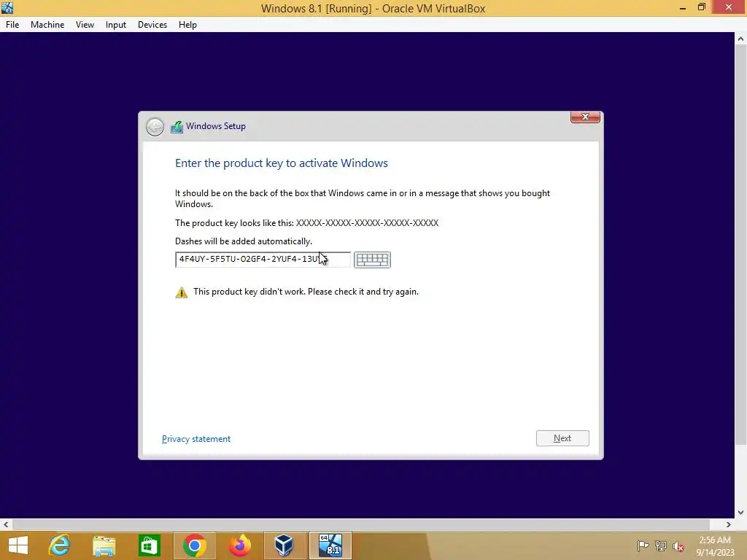Open the View menu
Screen dimensions: 747x560
(85, 25)
